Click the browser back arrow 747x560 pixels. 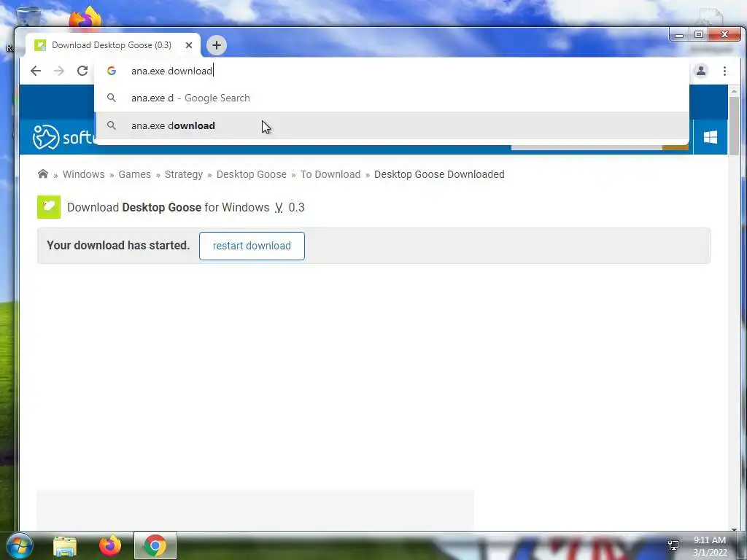click(36, 71)
